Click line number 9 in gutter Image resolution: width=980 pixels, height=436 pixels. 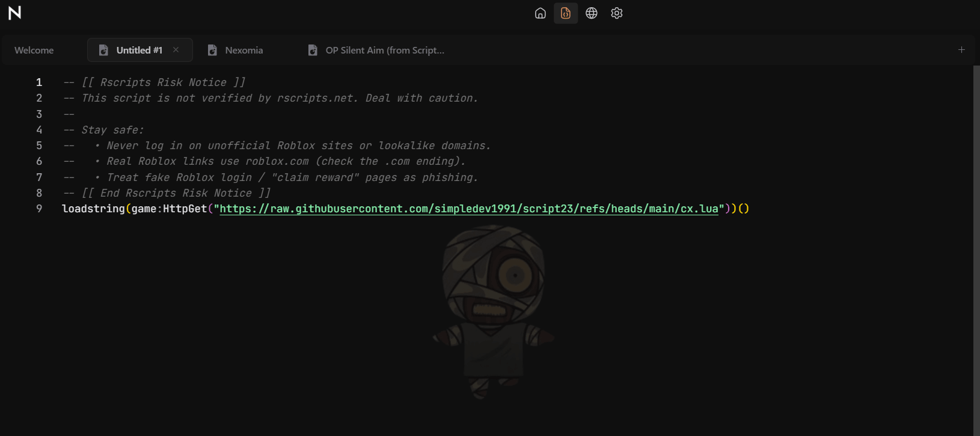39,209
